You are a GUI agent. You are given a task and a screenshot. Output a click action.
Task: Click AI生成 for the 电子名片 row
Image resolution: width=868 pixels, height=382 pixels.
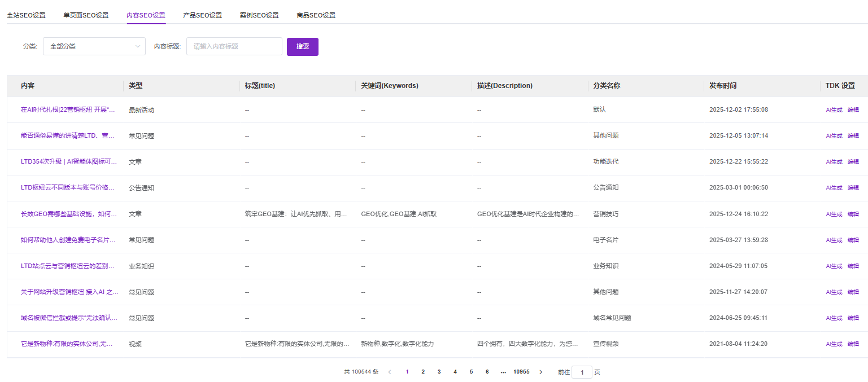pos(834,240)
